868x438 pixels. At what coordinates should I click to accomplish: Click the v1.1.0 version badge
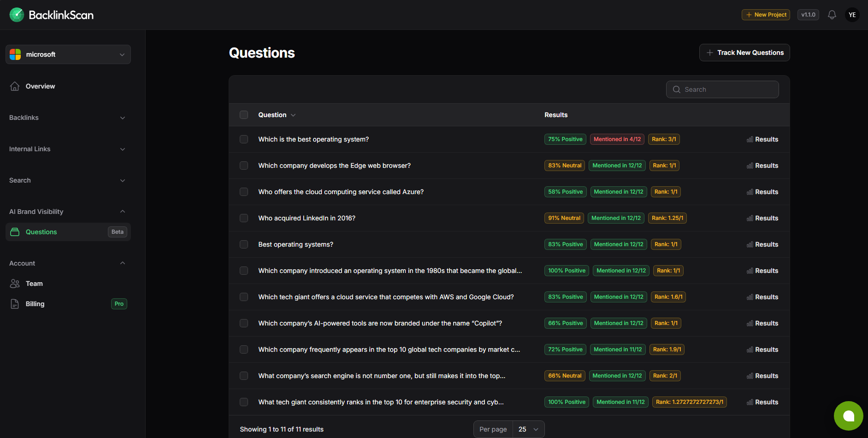(x=808, y=15)
